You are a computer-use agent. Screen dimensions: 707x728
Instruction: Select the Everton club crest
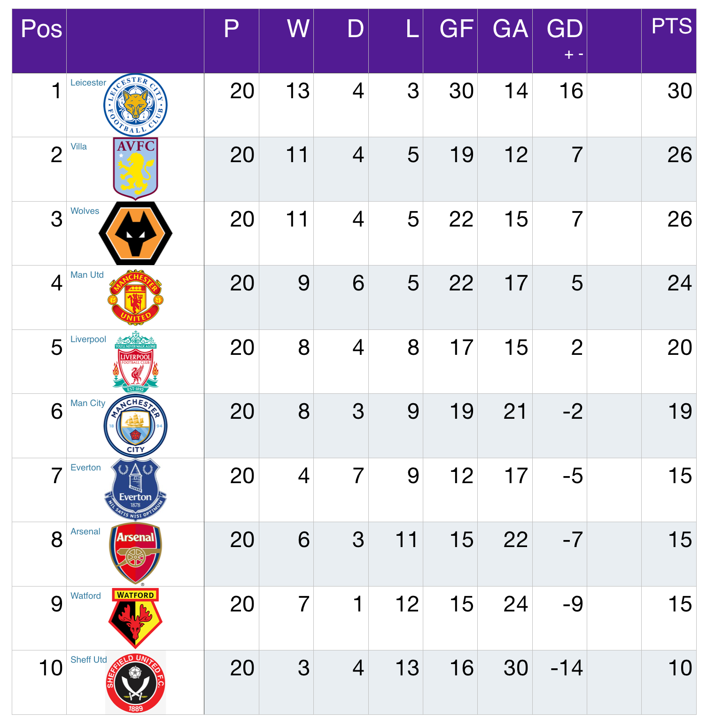(x=135, y=490)
